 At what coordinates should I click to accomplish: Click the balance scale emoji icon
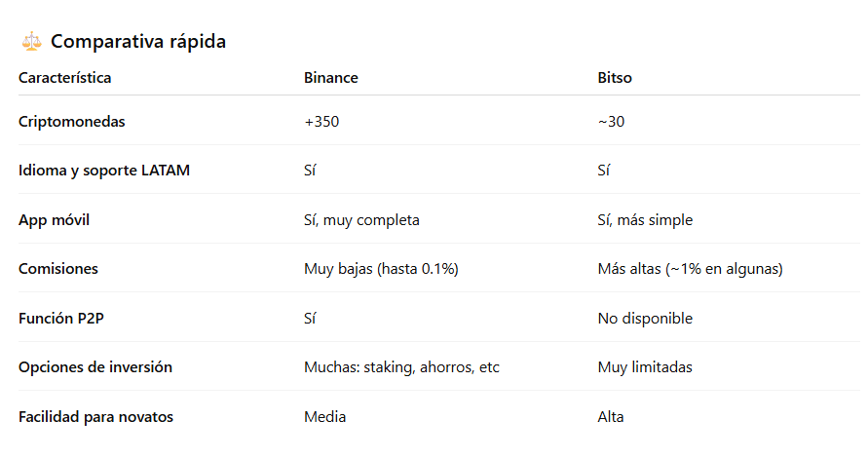31,41
